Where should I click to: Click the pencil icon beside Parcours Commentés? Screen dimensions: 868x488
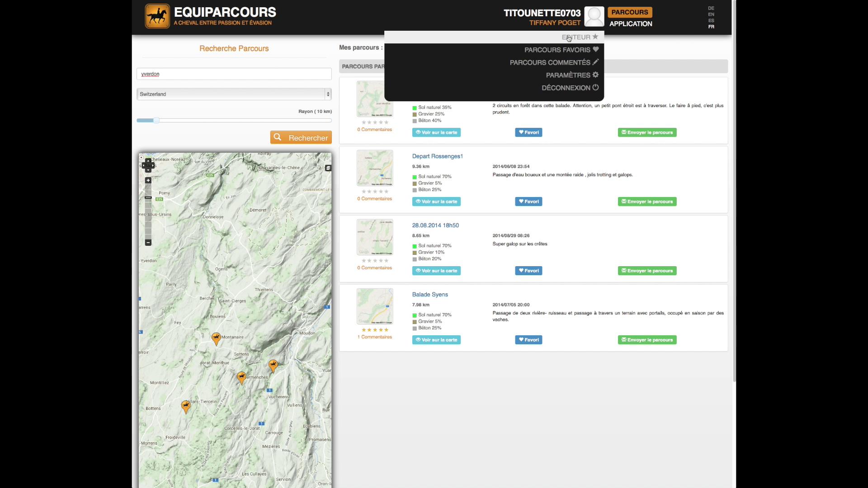click(x=596, y=62)
